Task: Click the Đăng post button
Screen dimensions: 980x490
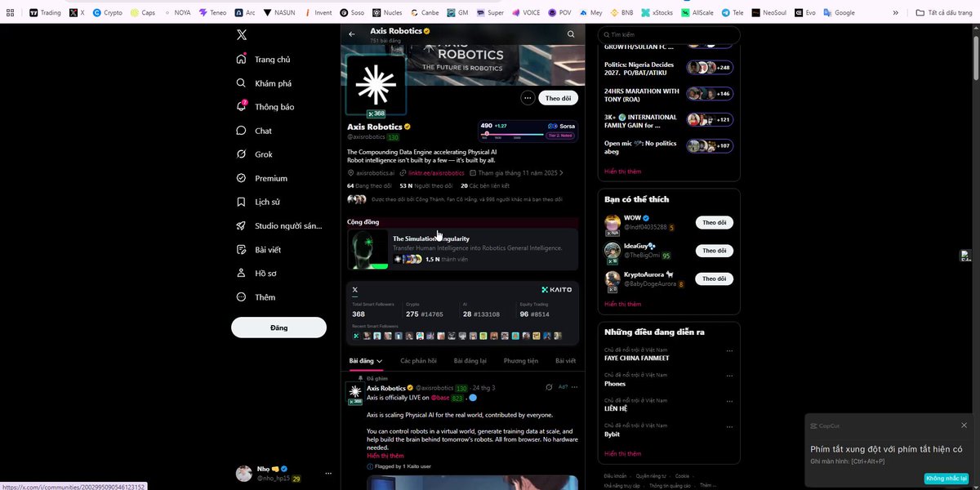Action: (x=278, y=327)
